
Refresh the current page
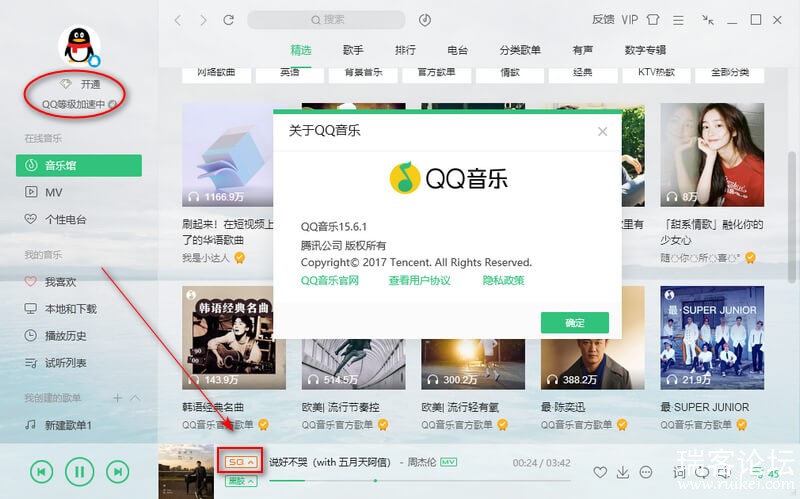coord(229,20)
